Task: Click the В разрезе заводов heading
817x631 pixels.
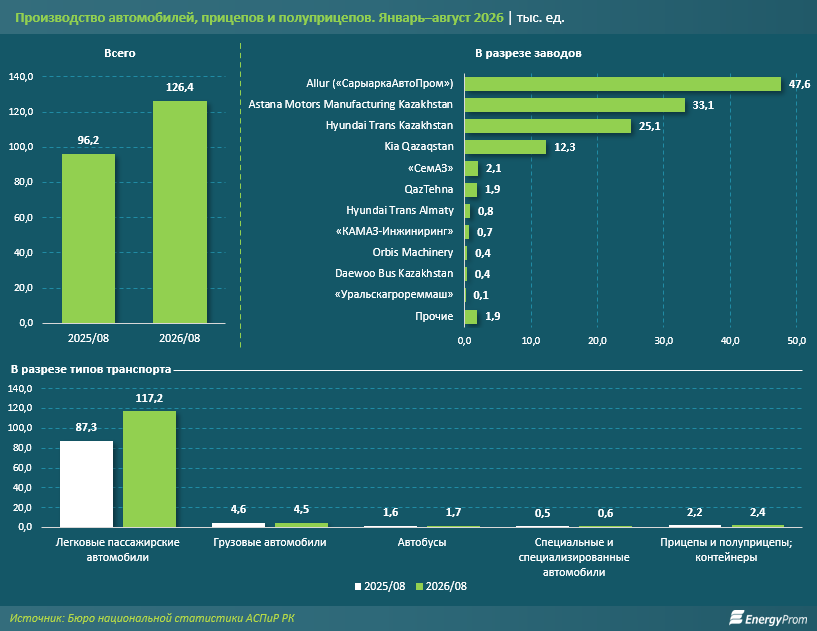Action: (x=528, y=53)
